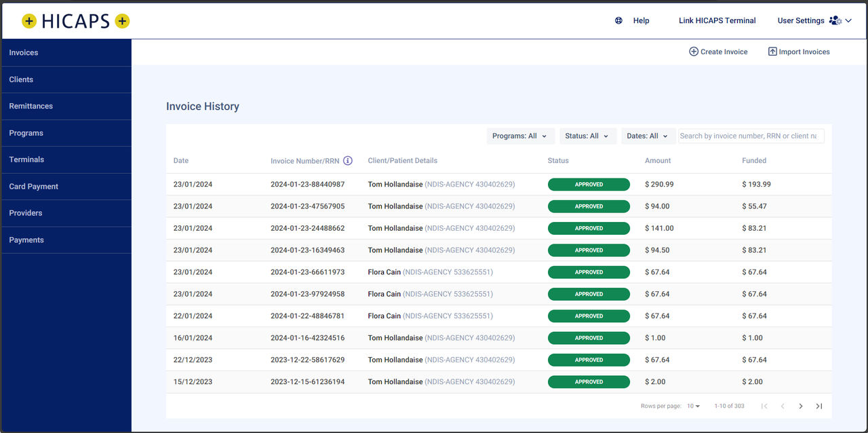
Task: Click the Approved status badge on invoice 2024-01-23-88440987
Action: (x=589, y=184)
